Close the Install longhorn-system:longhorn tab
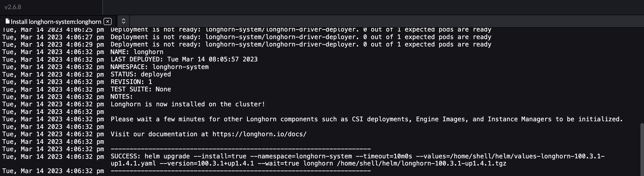Viewport: 644px width, 176px height. 108,21
